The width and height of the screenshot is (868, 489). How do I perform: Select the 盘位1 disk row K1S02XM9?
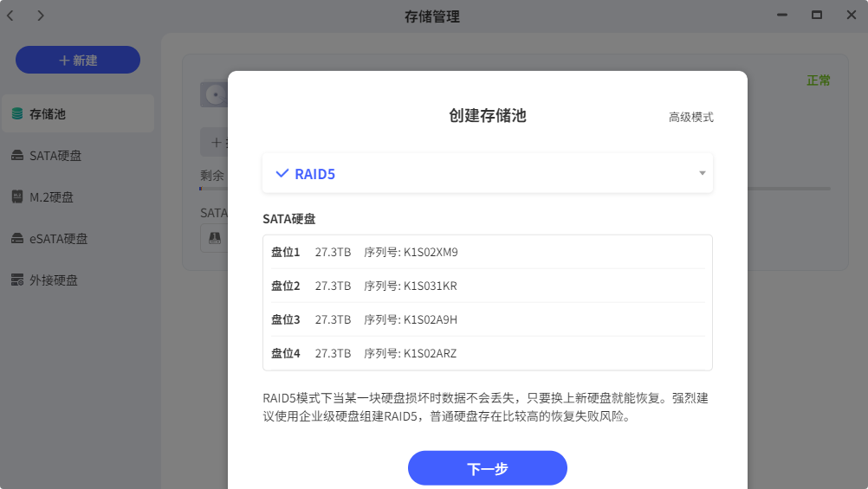(x=487, y=253)
